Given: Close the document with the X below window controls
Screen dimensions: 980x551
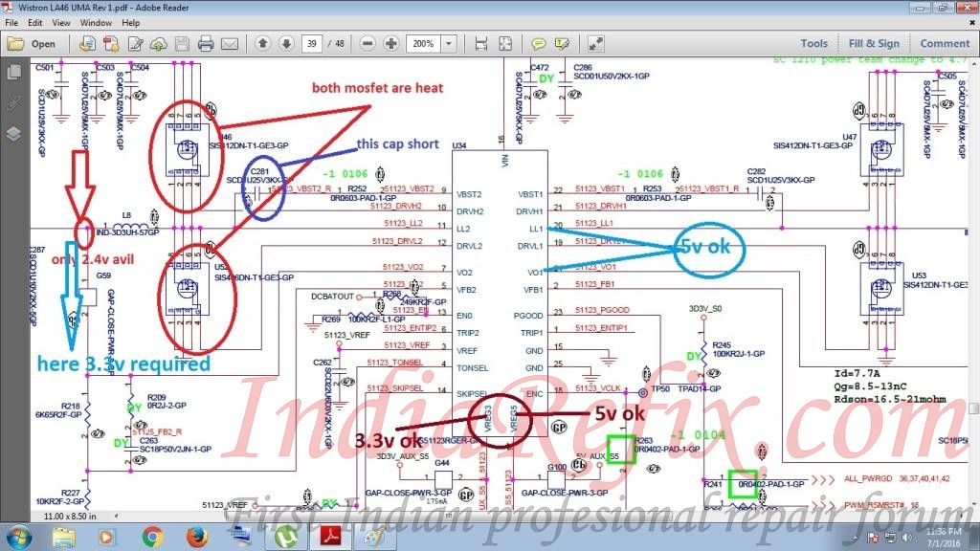Looking at the screenshot, I should 972,23.
